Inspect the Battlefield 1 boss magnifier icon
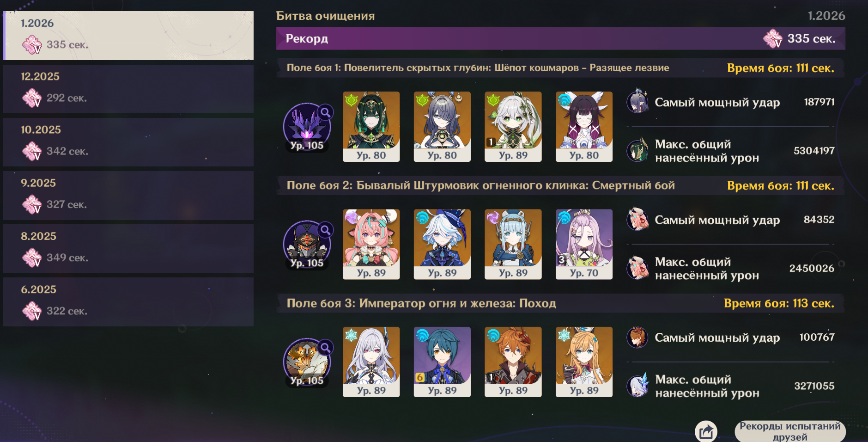 [x=326, y=112]
